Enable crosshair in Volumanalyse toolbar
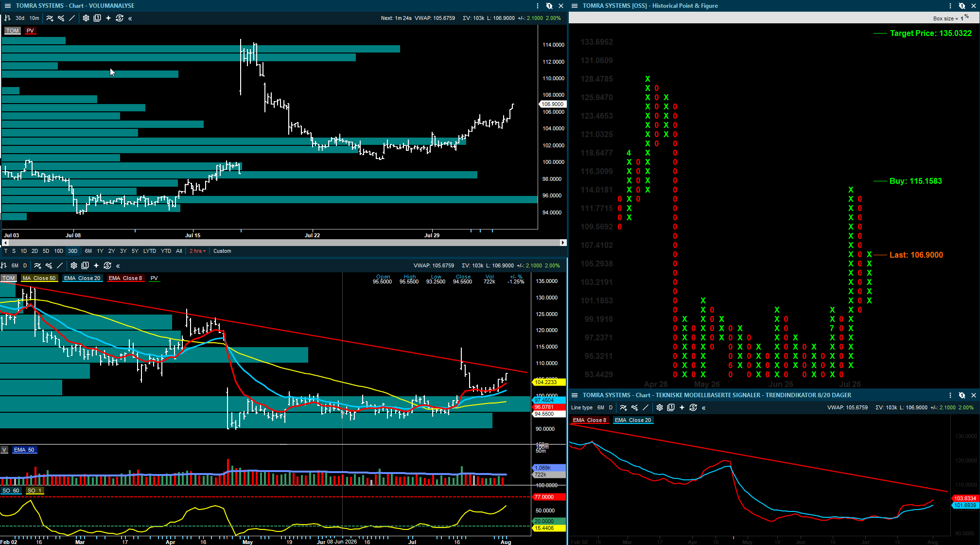The width and height of the screenshot is (980, 545). coord(108,18)
